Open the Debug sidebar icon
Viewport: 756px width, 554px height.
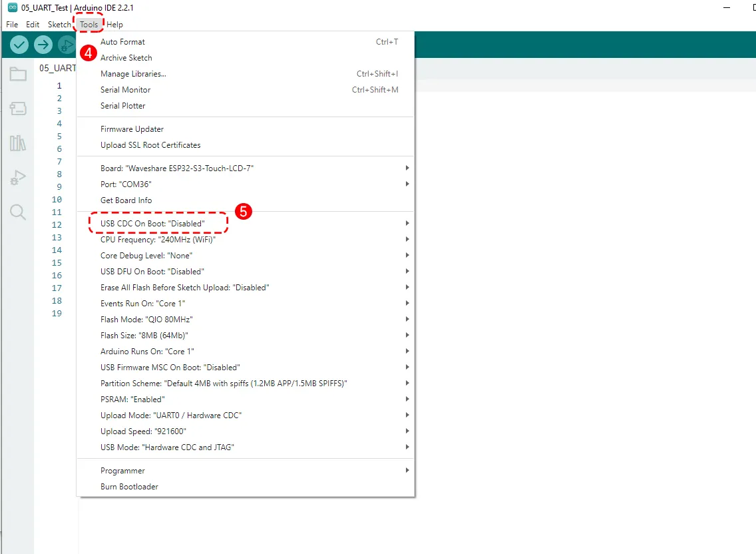coord(18,178)
